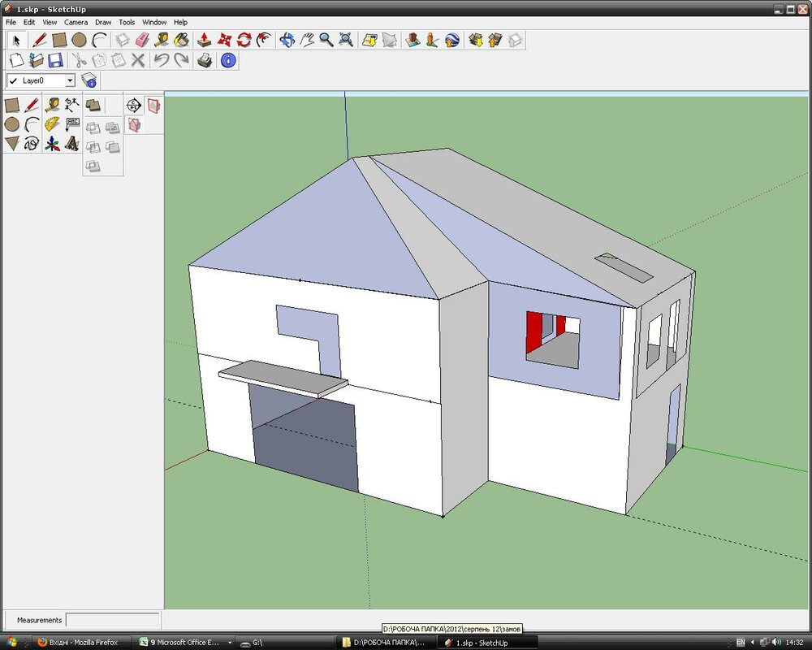The image size is (812, 650).
Task: Click the Measurements input box
Action: pos(112,620)
